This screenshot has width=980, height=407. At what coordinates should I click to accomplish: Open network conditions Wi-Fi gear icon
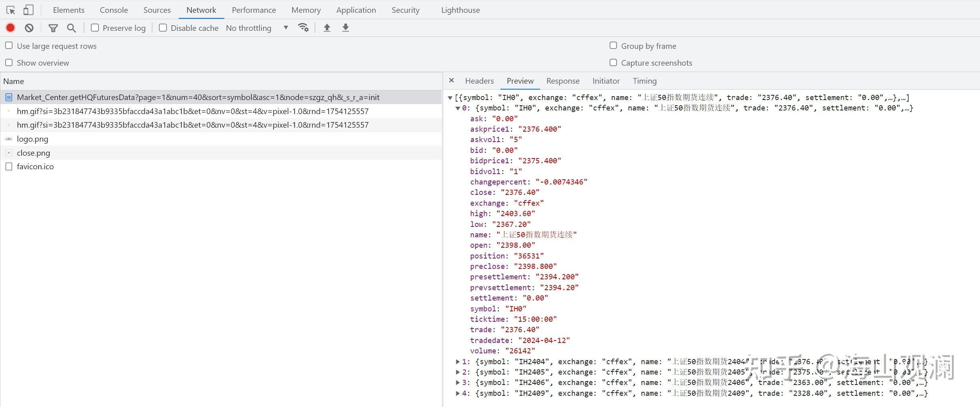[x=303, y=28]
